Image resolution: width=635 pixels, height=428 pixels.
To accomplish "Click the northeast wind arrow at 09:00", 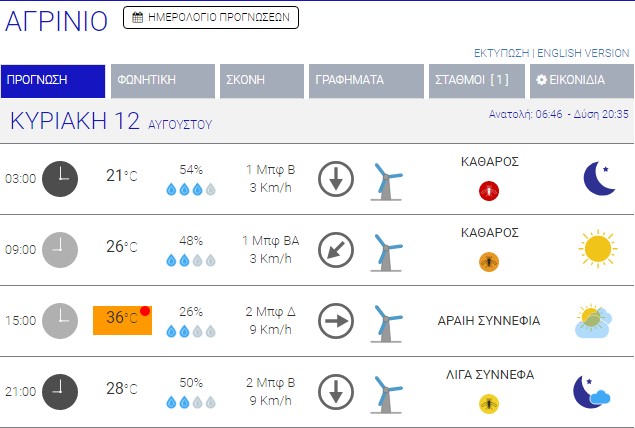I will click(x=336, y=250).
